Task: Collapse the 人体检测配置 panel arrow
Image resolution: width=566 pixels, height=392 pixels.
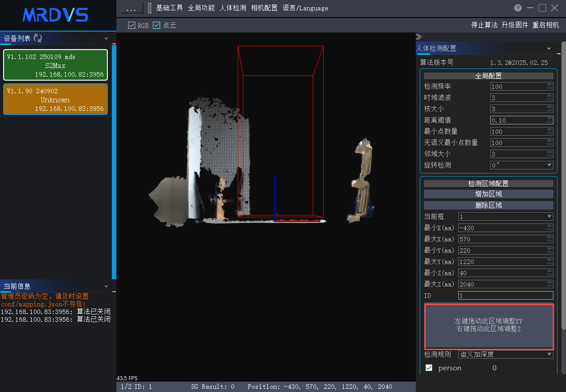Action: 549,48
